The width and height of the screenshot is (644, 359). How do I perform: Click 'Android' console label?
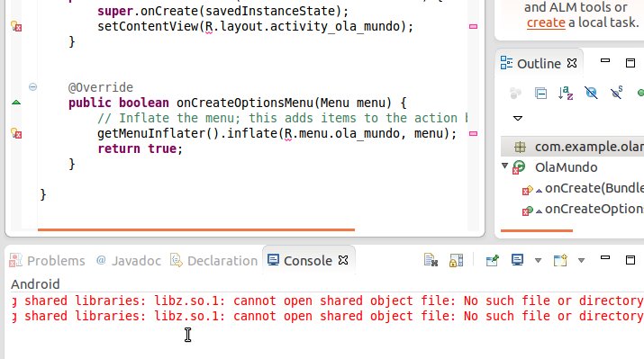click(35, 284)
